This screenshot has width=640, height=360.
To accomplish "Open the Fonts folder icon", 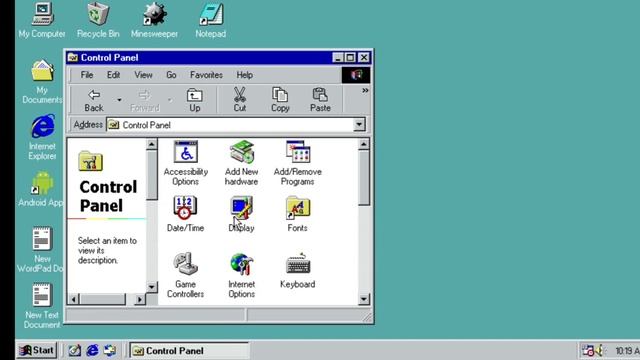I will pos(298,214).
